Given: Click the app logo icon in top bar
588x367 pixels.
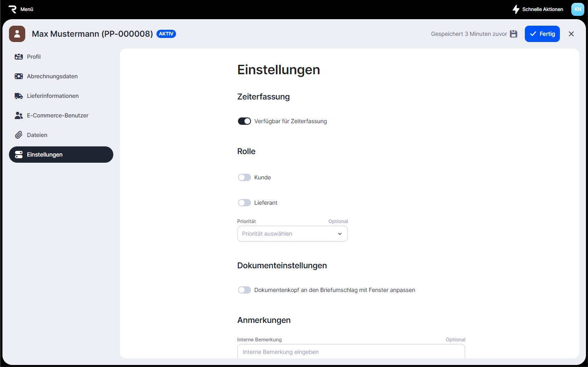Looking at the screenshot, I should pos(13,9).
